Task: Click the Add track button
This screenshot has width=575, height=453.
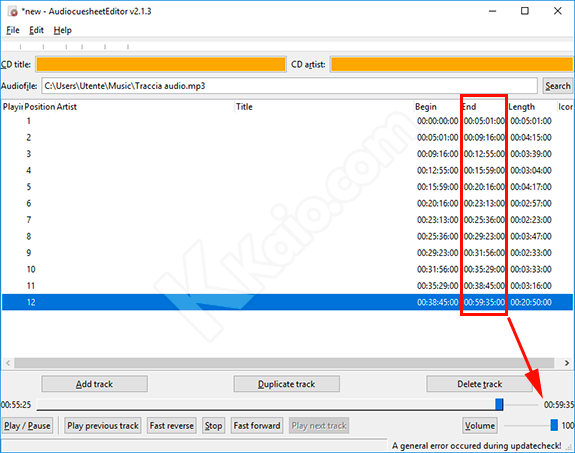Action: point(95,384)
